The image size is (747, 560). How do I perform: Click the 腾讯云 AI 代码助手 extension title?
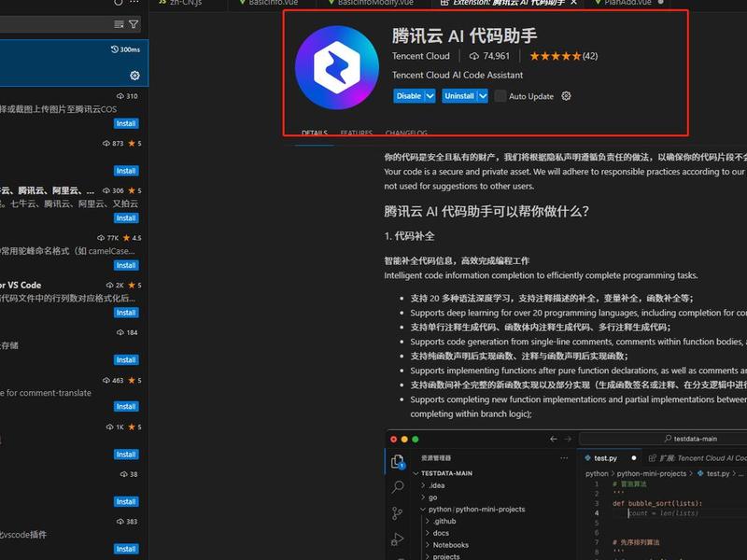(x=464, y=35)
